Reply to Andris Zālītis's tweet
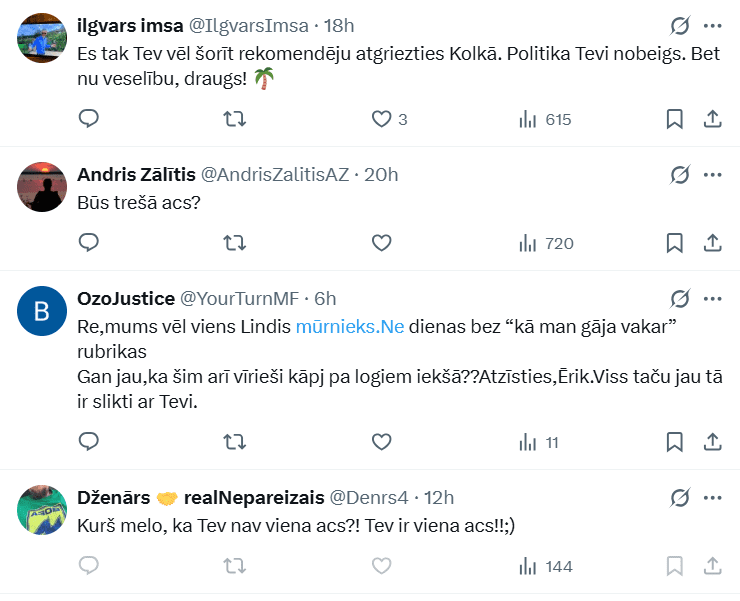The image size is (740, 601). point(89,242)
